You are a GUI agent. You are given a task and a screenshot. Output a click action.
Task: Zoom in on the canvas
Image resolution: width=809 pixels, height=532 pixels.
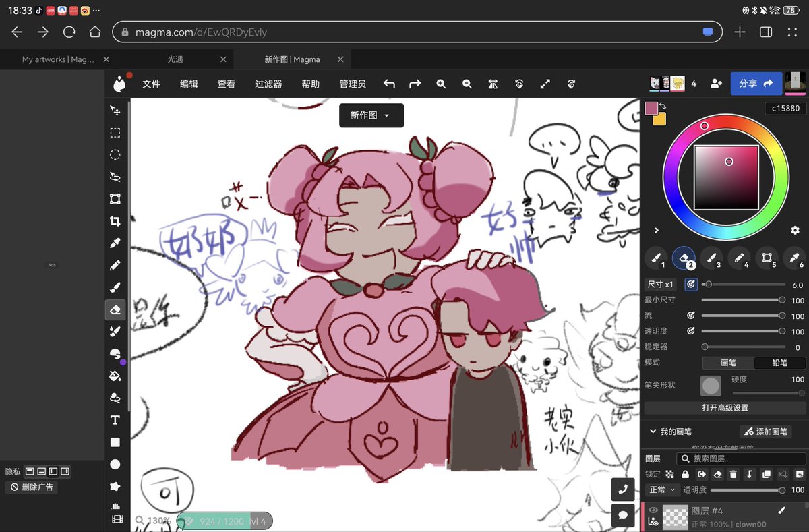441,84
